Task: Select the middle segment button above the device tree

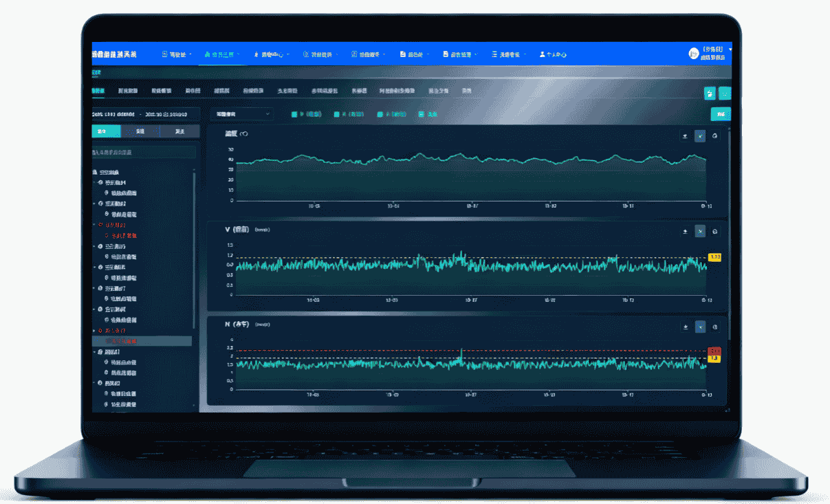Action: [140, 131]
